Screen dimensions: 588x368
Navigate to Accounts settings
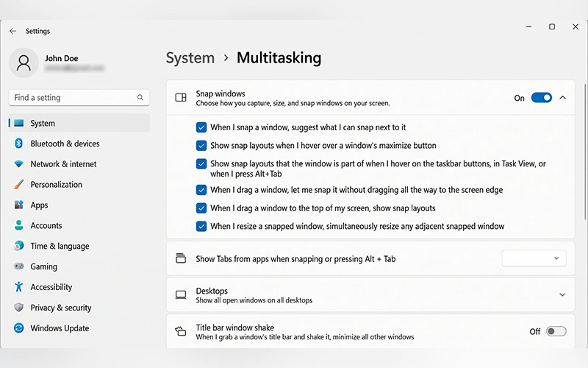pos(79,225)
